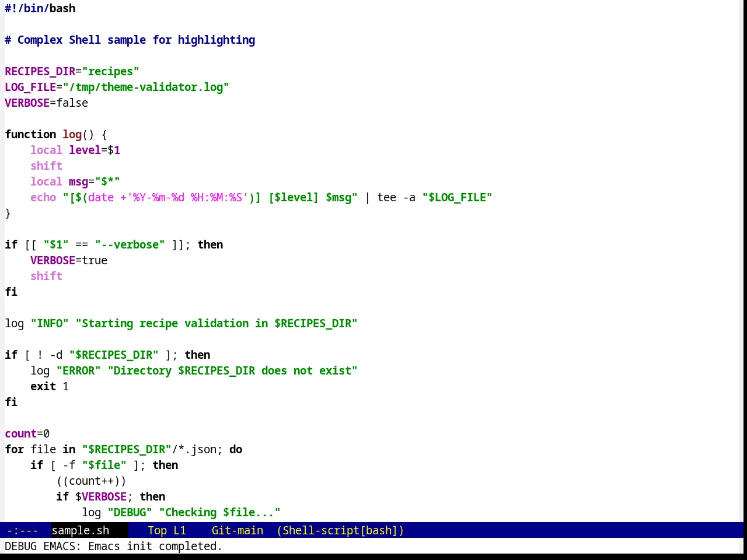Click the 'tee -a' command
747x560 pixels.
click(x=396, y=197)
